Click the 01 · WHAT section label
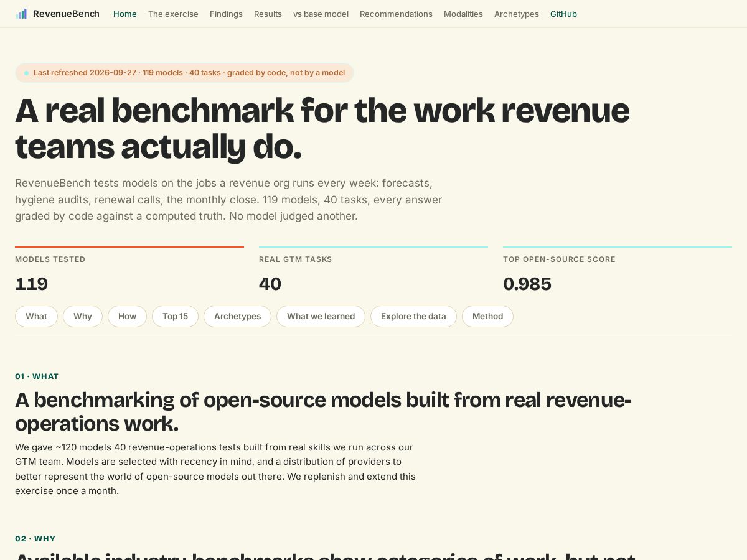The image size is (747, 560). pyautogui.click(x=37, y=376)
